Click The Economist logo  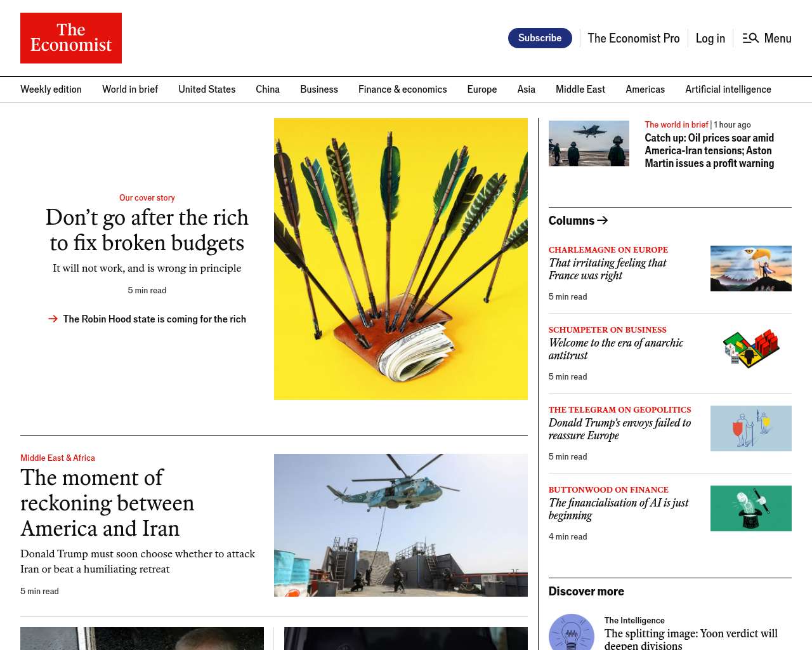[71, 38]
